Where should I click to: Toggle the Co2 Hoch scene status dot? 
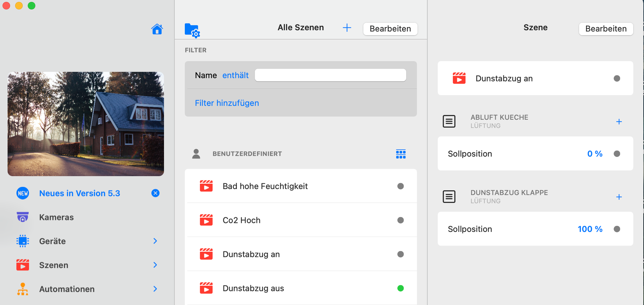point(400,220)
